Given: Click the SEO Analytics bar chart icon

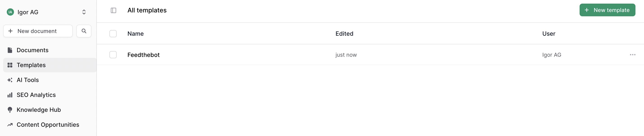Looking at the screenshot, I should pos(10,95).
